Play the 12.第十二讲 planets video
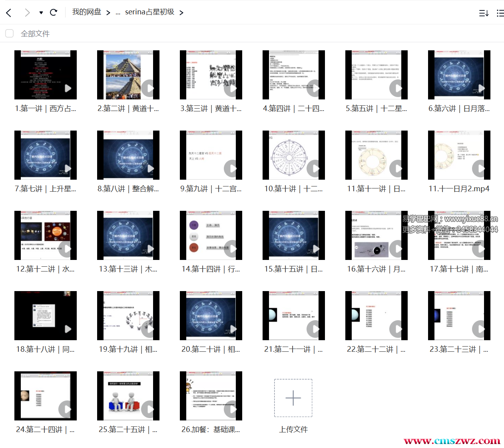The height and width of the screenshot is (448, 504). point(46,236)
